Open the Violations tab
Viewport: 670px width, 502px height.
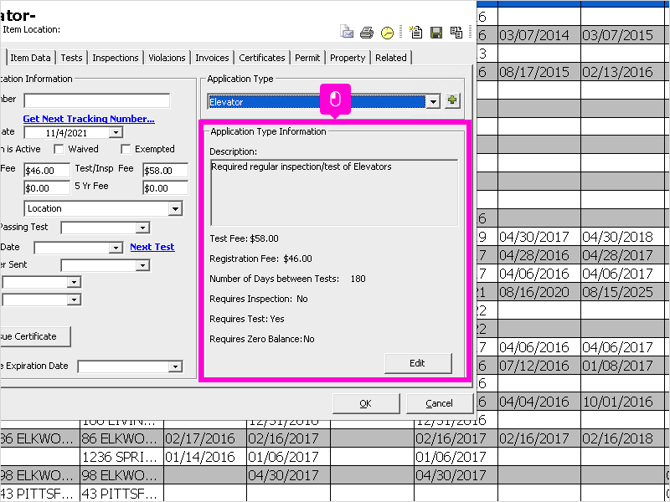167,57
